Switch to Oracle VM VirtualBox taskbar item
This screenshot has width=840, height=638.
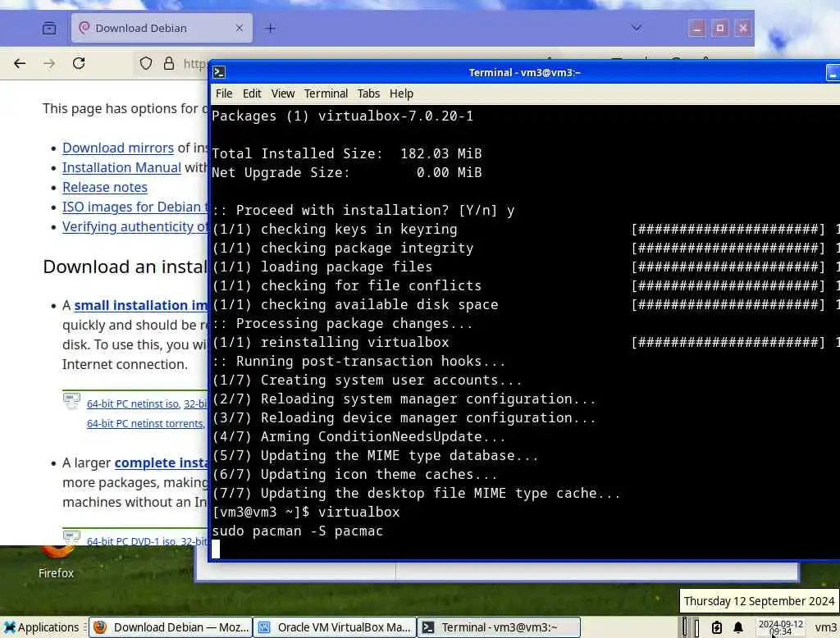[x=335, y=627]
